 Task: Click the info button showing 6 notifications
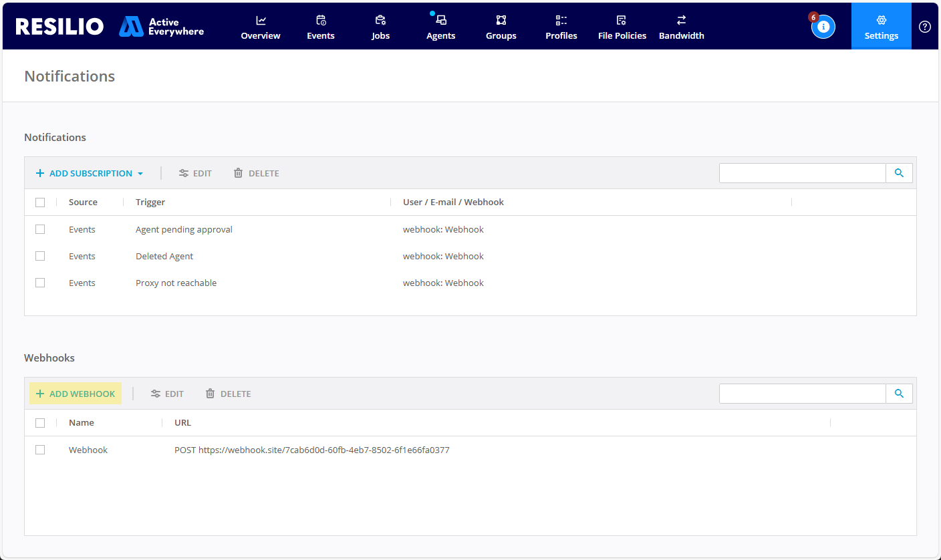823,26
